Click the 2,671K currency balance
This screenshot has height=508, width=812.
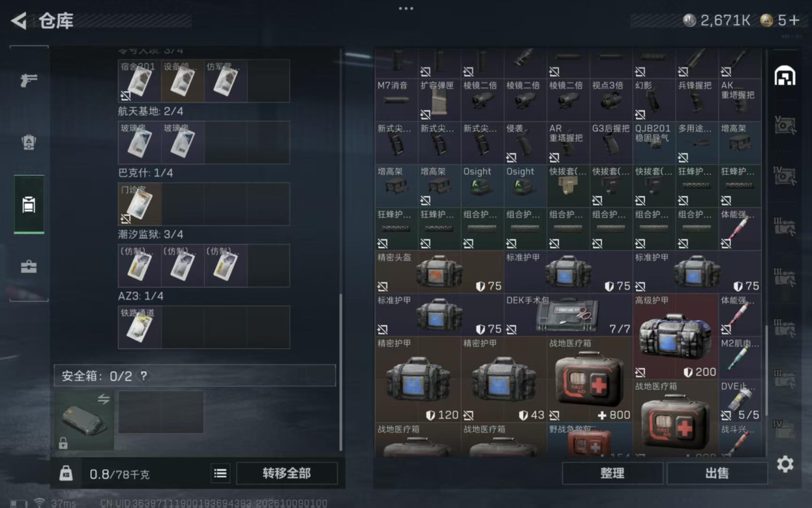717,20
